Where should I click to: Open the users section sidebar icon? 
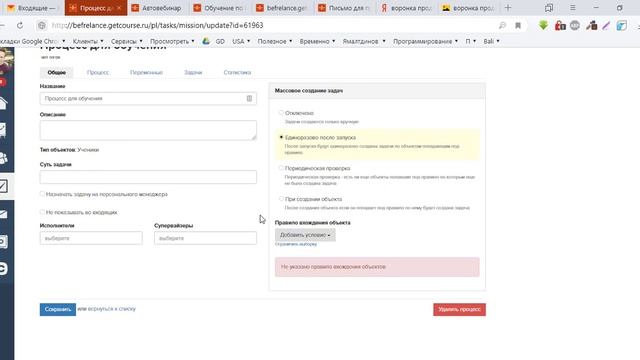4,158
